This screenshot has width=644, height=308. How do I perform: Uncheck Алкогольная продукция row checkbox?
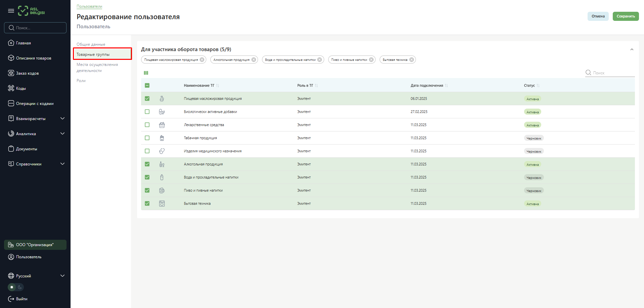pyautogui.click(x=147, y=164)
